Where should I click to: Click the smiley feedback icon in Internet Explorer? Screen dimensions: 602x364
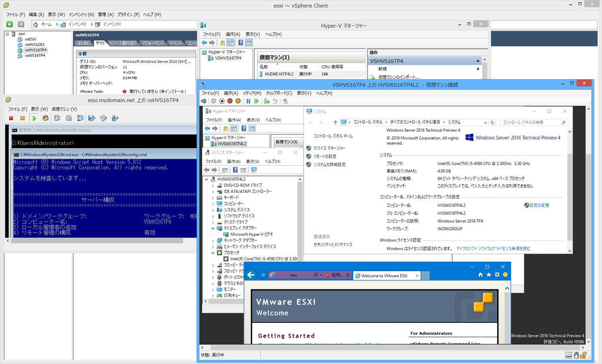pos(505,275)
